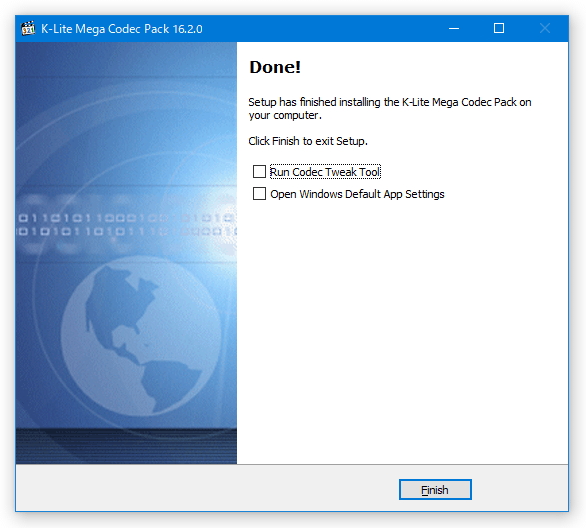Screen dimensions: 586x528
Task: Click the dark striped base of the banner
Action: point(126,445)
